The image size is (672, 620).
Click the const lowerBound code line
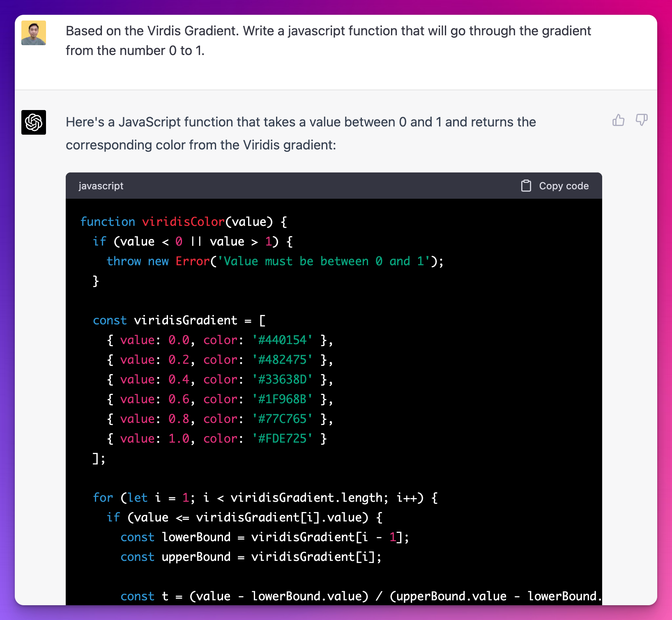tap(265, 537)
